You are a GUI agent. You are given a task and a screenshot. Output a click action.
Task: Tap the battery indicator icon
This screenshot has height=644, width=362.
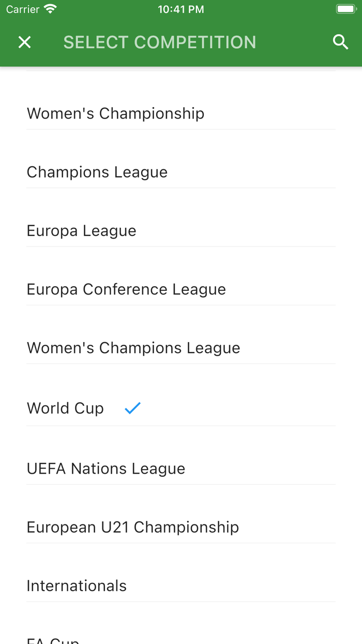pos(345,9)
